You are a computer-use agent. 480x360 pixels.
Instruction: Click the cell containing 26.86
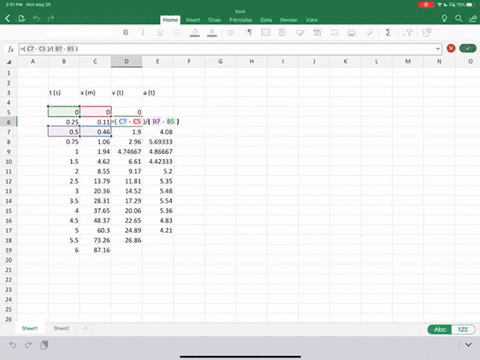pyautogui.click(x=127, y=240)
